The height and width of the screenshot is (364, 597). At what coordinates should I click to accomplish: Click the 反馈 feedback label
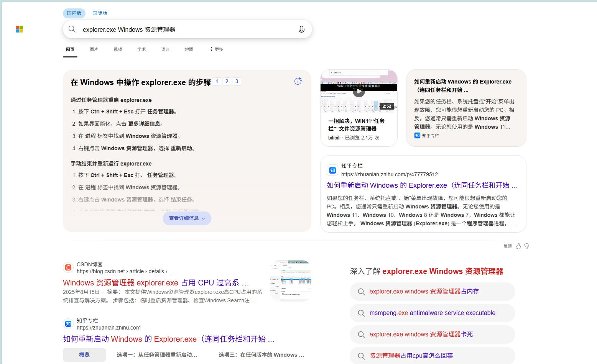pos(508,246)
